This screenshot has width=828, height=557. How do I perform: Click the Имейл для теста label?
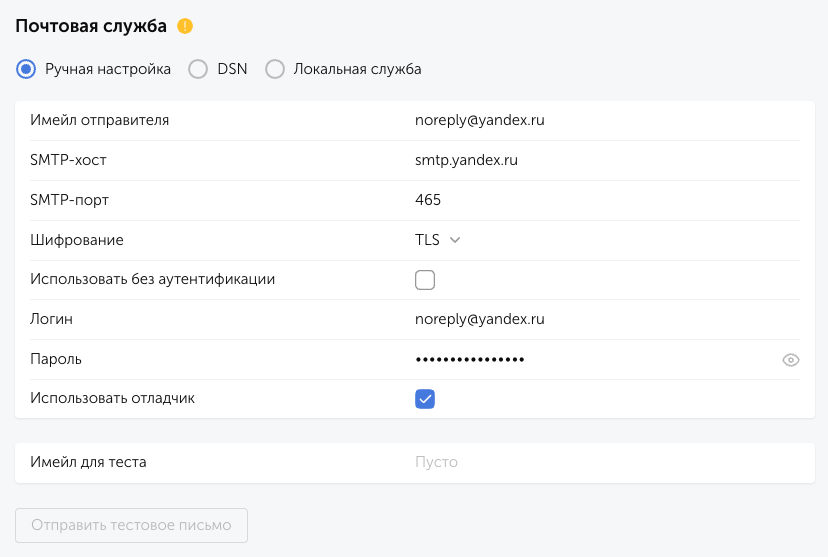[88, 462]
